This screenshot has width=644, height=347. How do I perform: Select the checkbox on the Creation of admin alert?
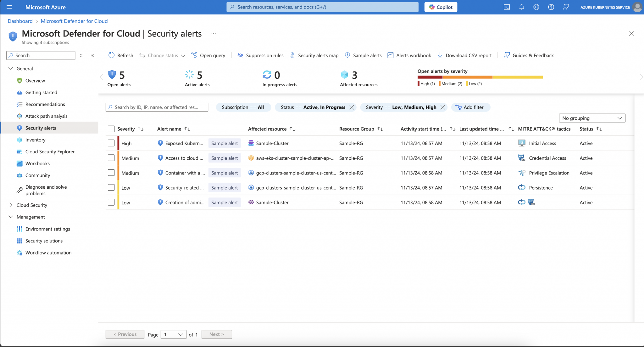(x=111, y=202)
